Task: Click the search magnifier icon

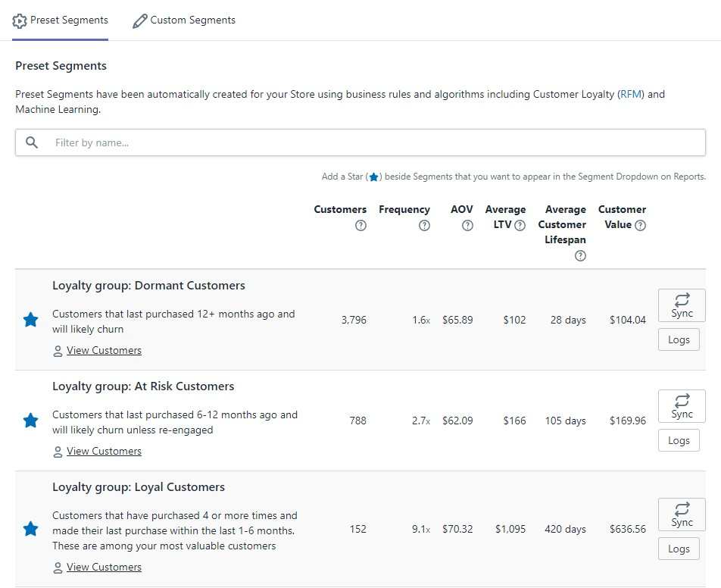Action: [x=32, y=142]
